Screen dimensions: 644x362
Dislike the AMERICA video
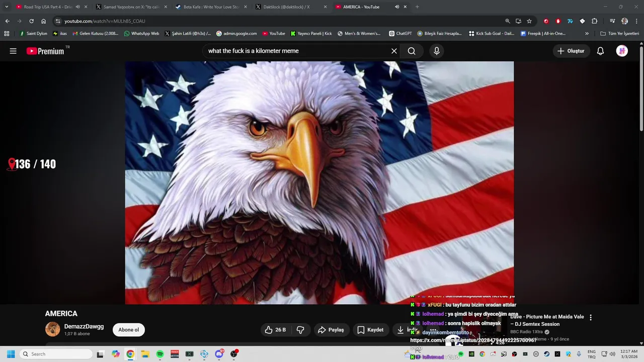300,330
